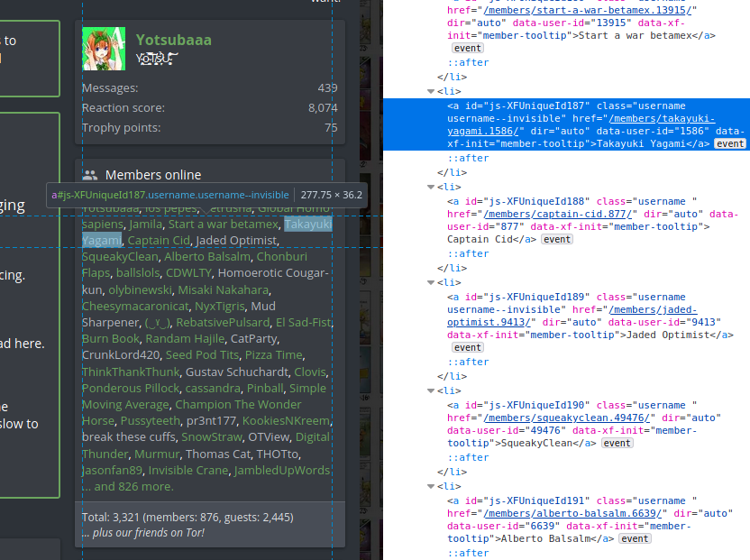
Task: Open member JambledUpWords profile
Action: tap(282, 471)
